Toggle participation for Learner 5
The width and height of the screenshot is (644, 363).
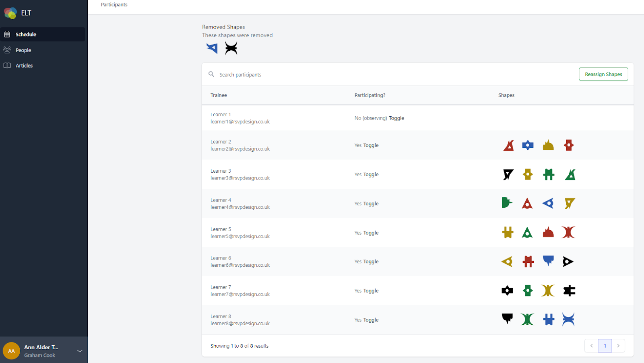(x=371, y=233)
